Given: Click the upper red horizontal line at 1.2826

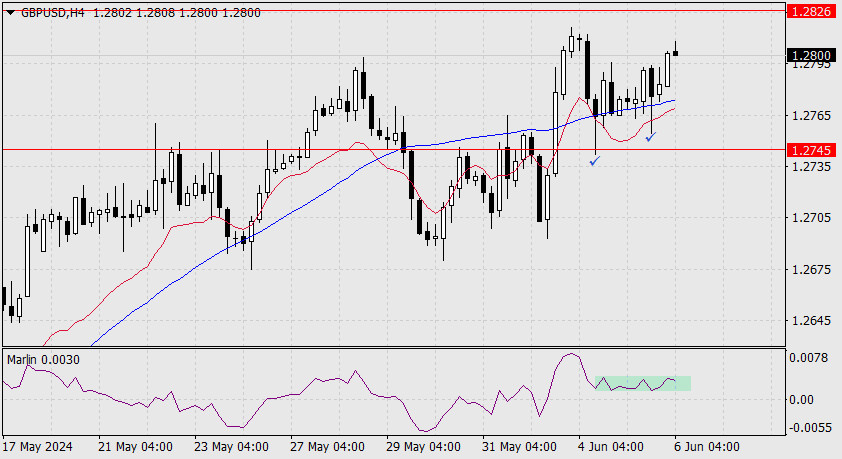Looking at the screenshot, I should [x=394, y=11].
